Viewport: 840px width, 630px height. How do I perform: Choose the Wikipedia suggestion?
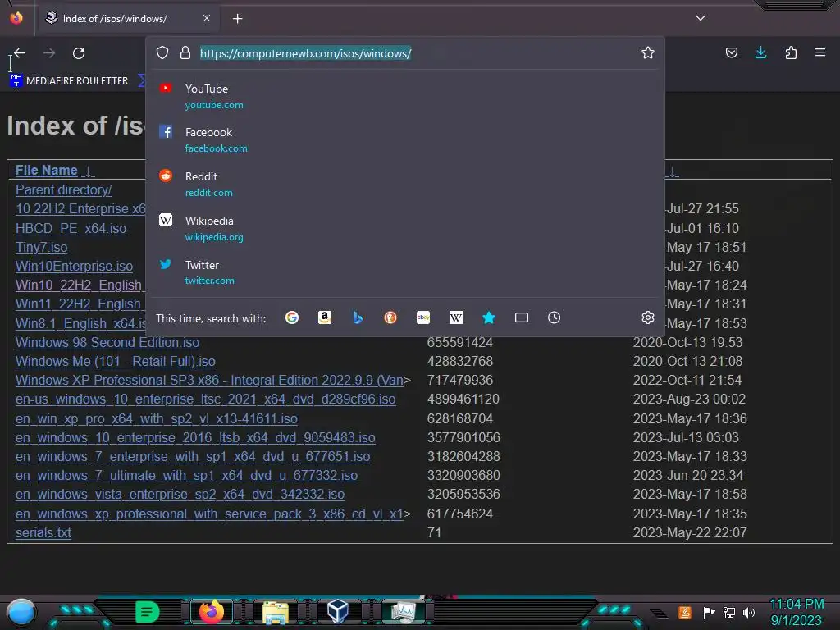pos(405,228)
